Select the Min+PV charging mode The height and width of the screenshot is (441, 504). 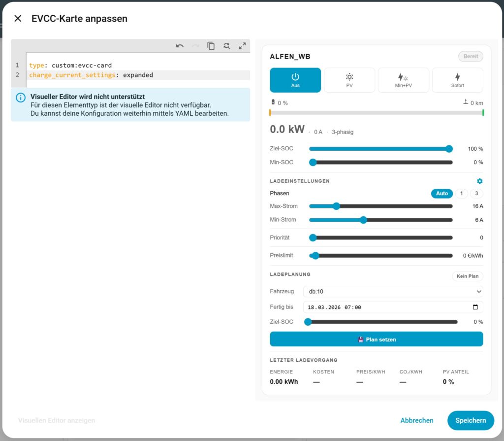click(403, 80)
